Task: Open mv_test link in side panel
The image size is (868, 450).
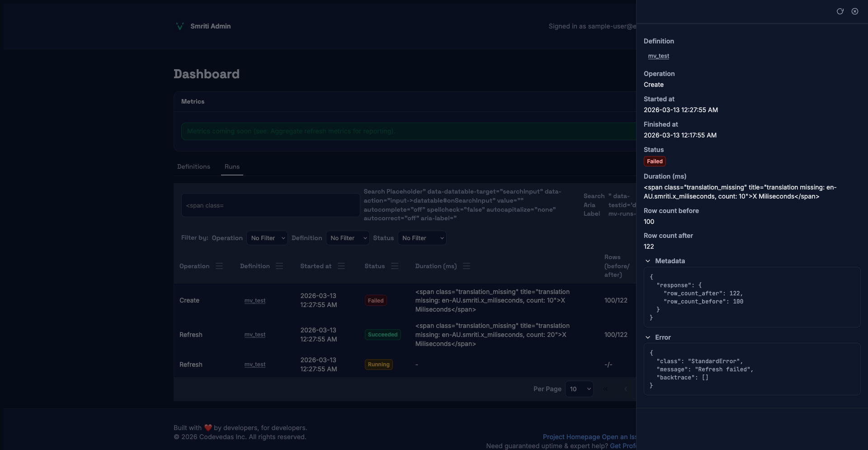Action: [658, 56]
